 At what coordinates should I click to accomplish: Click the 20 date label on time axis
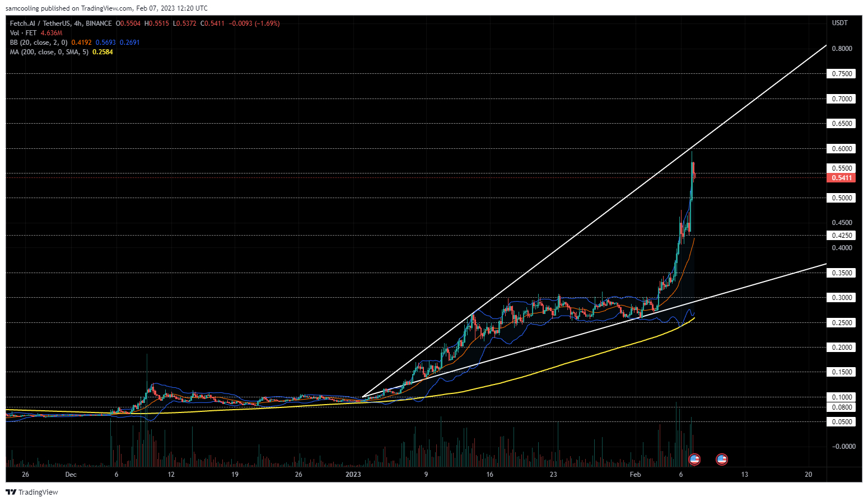click(808, 475)
